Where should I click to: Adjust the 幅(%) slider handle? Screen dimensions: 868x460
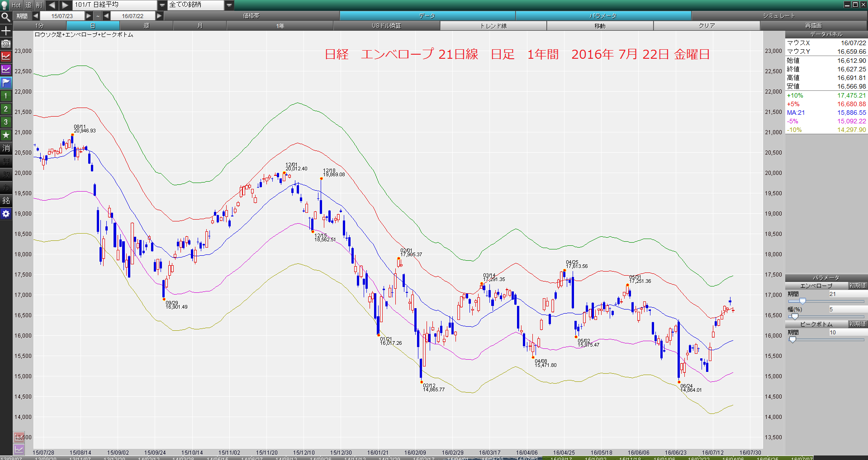pos(795,317)
